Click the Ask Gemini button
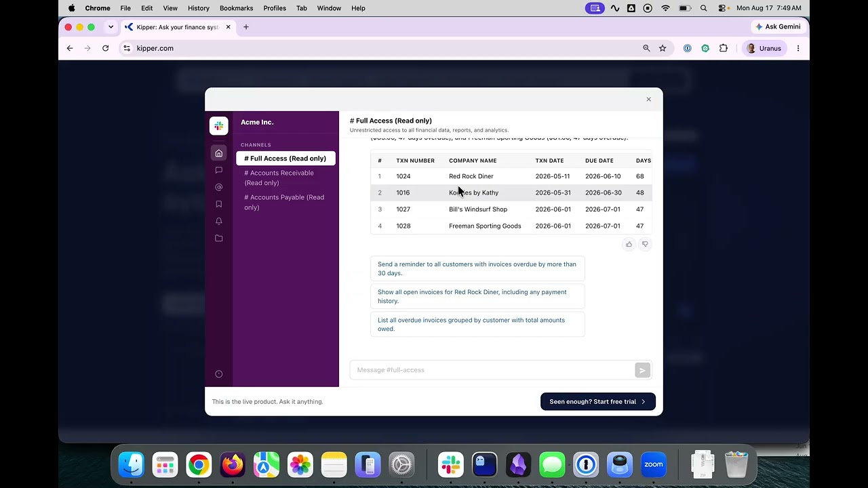The height and width of the screenshot is (488, 868). point(778,27)
